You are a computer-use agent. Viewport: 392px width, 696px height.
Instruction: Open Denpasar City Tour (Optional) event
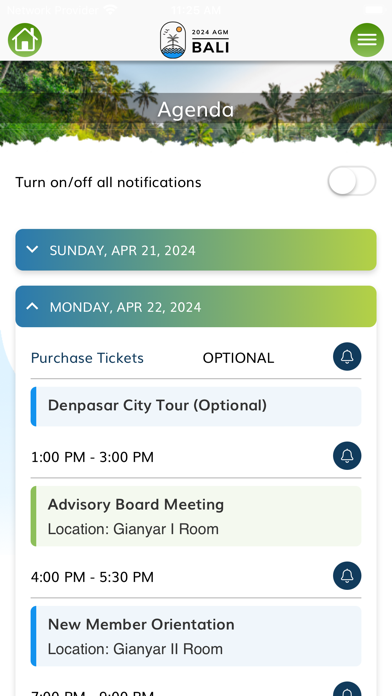coord(196,406)
